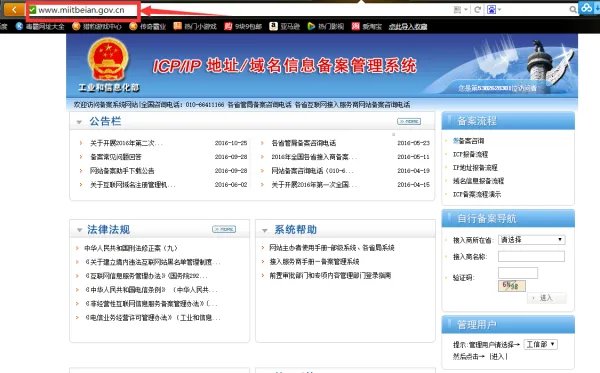The height and width of the screenshot is (373, 600).
Task: Open the 毒霸网址大全 bookmark
Action: pyautogui.click(x=40, y=26)
